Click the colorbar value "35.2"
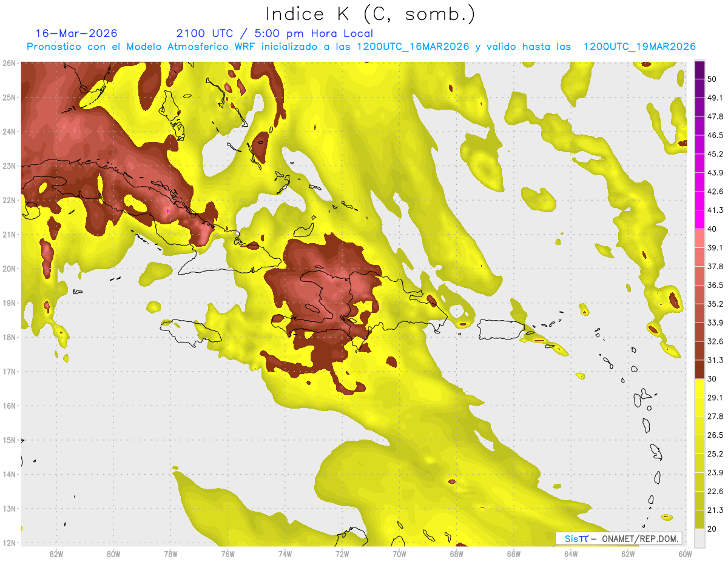Viewport: 728px width, 562px height. (715, 304)
